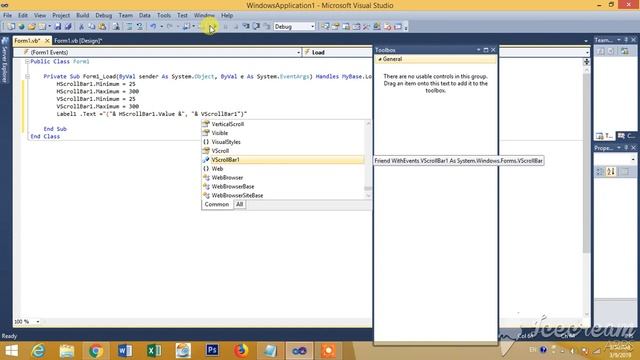
Task: Select Common tab in IntelliSense list
Action: tap(217, 204)
